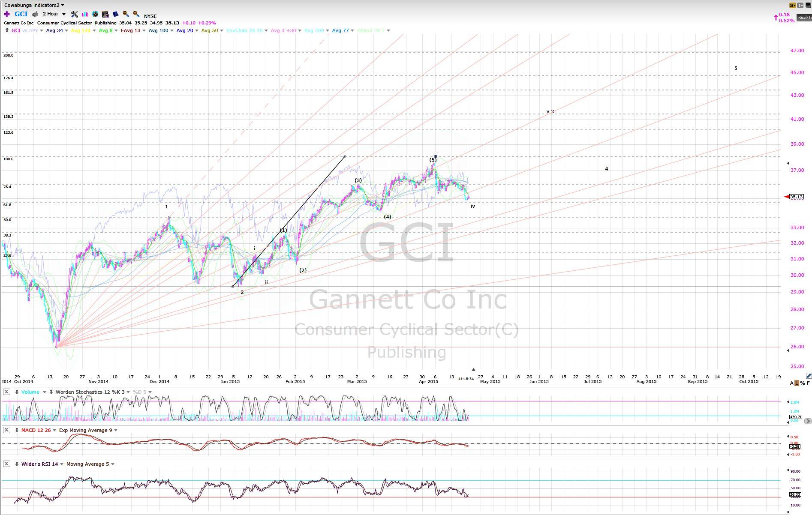Expand the GCI vs SPY plot menu
Screen dimensions: 812x515
pos(42,30)
